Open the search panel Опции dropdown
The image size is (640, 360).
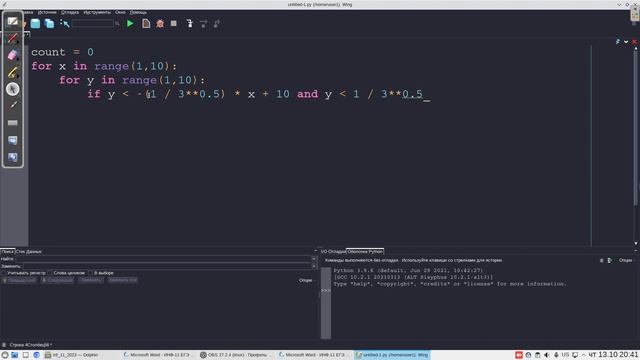[307, 280]
